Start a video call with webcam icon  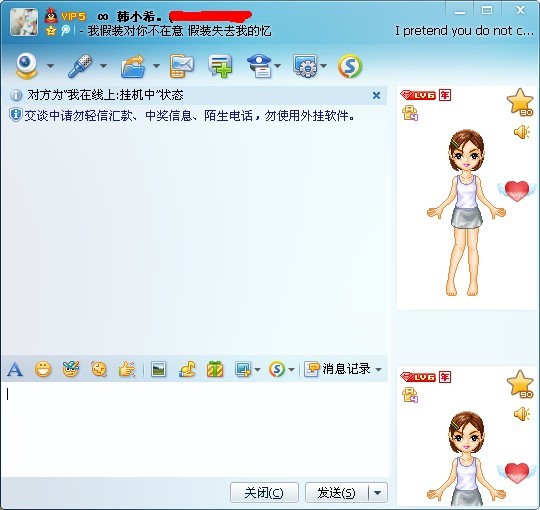coord(27,65)
